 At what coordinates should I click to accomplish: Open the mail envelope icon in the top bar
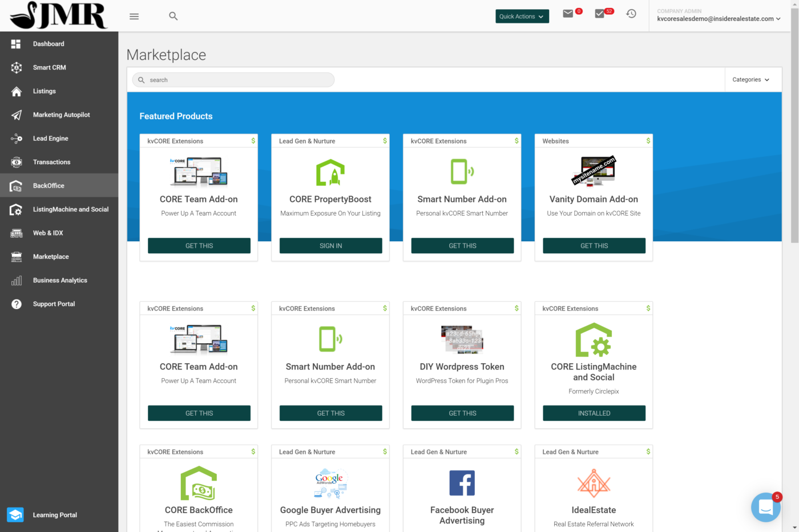569,13
